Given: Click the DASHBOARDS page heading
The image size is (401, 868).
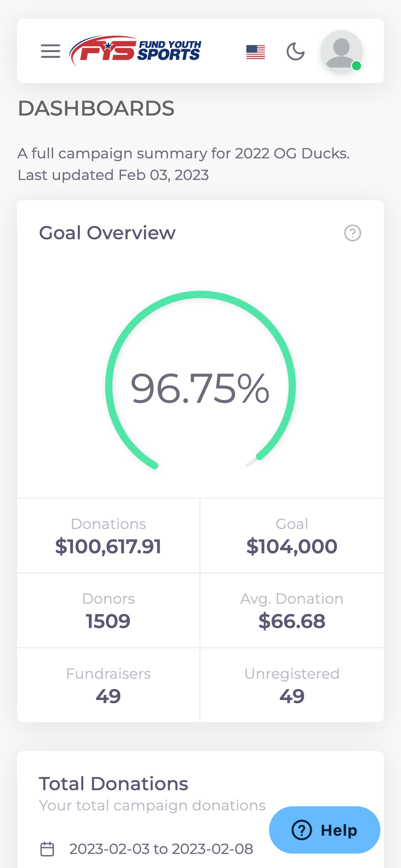Looking at the screenshot, I should coord(96,108).
